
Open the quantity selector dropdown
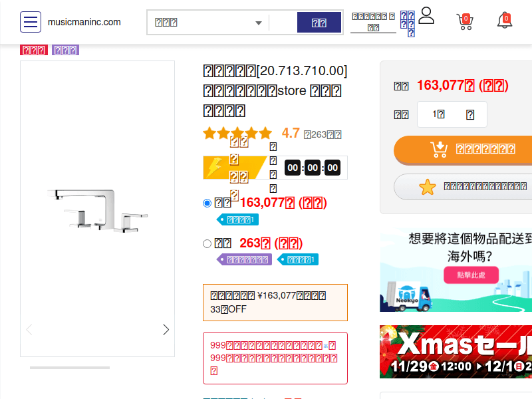[452, 114]
